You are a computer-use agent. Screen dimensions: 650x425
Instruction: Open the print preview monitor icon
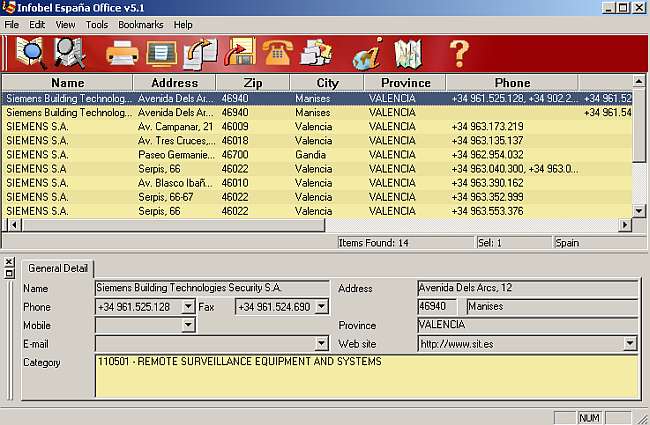(162, 53)
